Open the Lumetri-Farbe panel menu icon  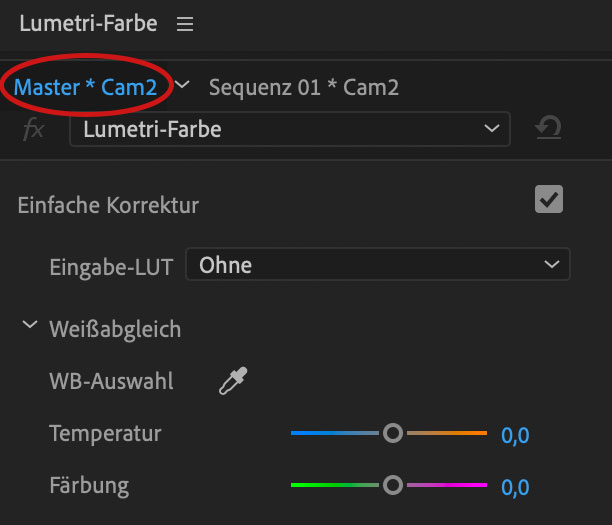coord(185,25)
